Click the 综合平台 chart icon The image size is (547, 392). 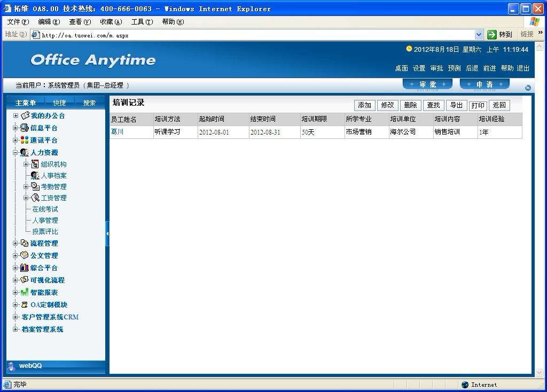(25, 268)
